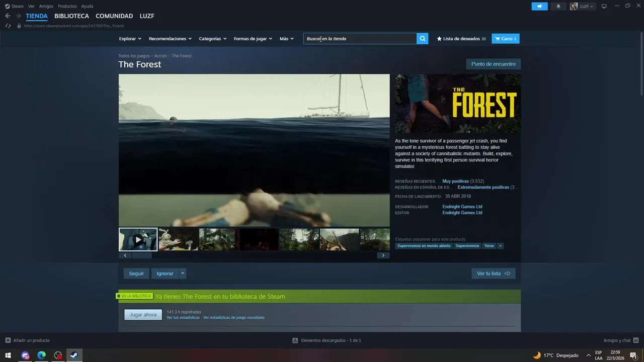Click the Acción breadcrumb
This screenshot has width=644, height=362.
160,56
